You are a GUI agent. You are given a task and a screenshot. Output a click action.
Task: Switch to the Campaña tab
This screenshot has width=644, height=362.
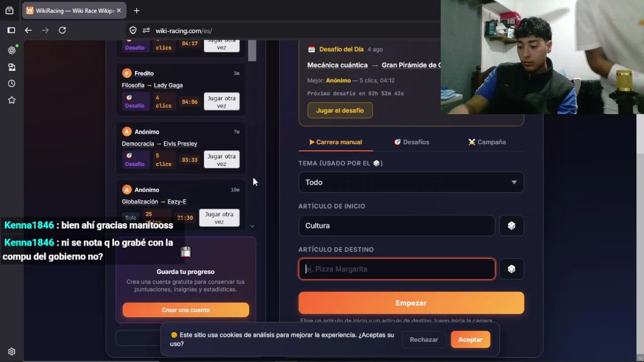click(487, 142)
